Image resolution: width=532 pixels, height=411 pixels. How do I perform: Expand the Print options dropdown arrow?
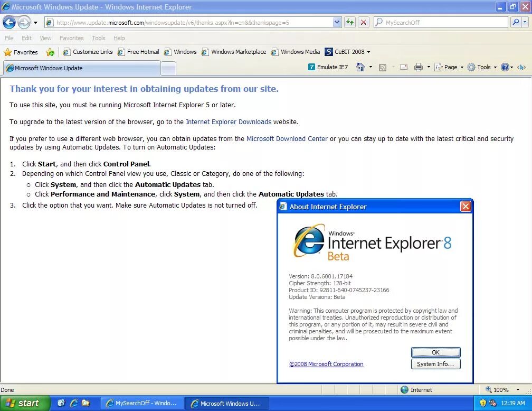[429, 67]
